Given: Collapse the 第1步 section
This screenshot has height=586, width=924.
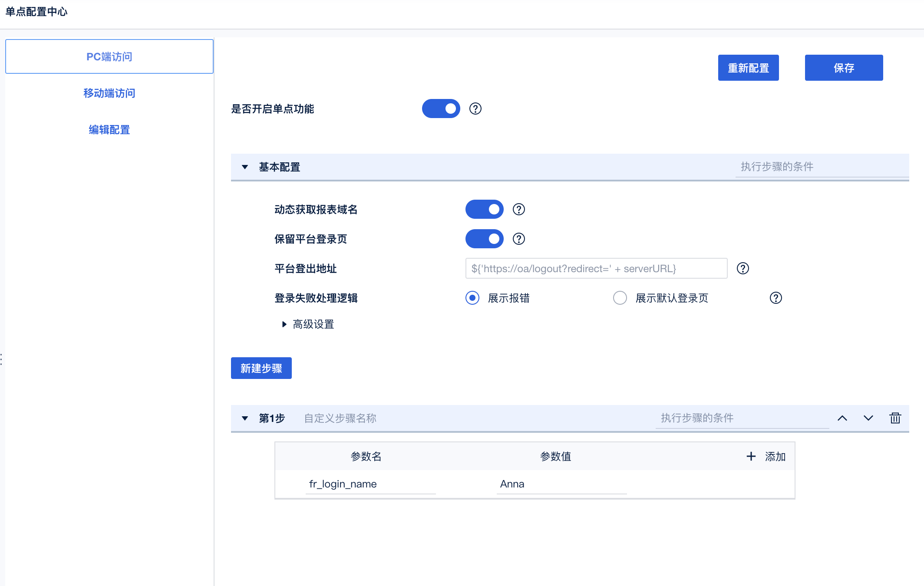Looking at the screenshot, I should pyautogui.click(x=245, y=418).
